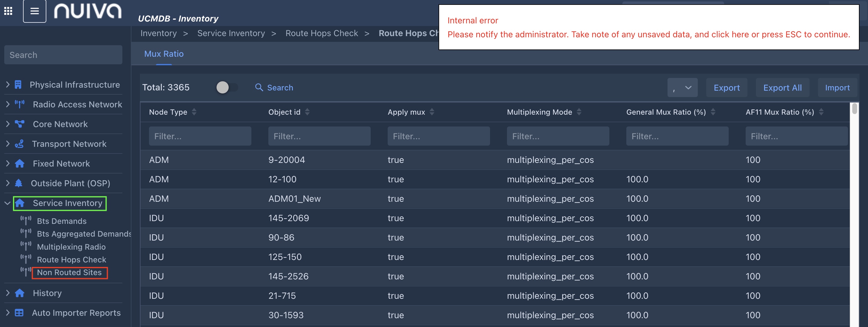The image size is (868, 327).
Task: Open the delimiter dropdown beside Export
Action: (x=682, y=88)
